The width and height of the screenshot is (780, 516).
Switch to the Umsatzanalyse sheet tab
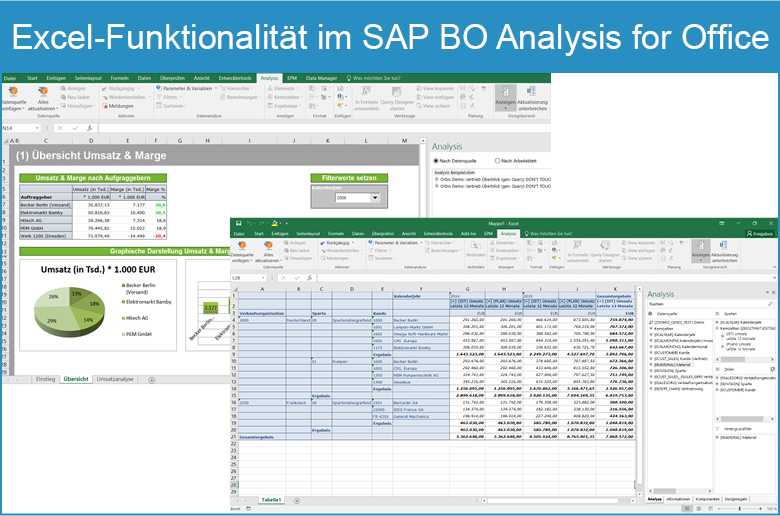[115, 379]
